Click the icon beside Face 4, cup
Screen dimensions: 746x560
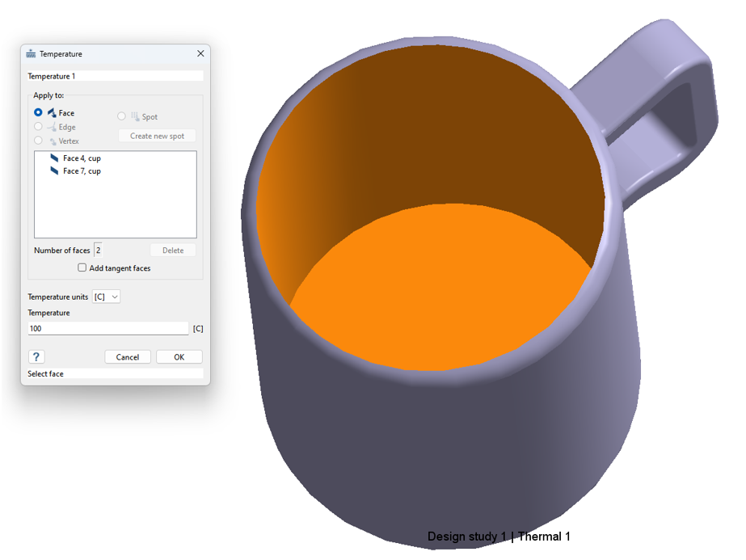(x=54, y=158)
